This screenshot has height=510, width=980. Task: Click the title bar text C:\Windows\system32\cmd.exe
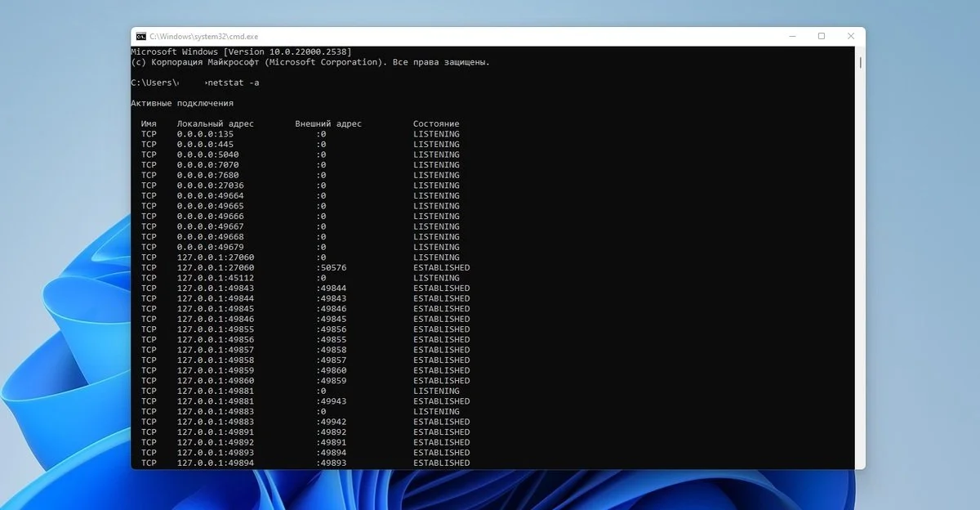pos(203,37)
